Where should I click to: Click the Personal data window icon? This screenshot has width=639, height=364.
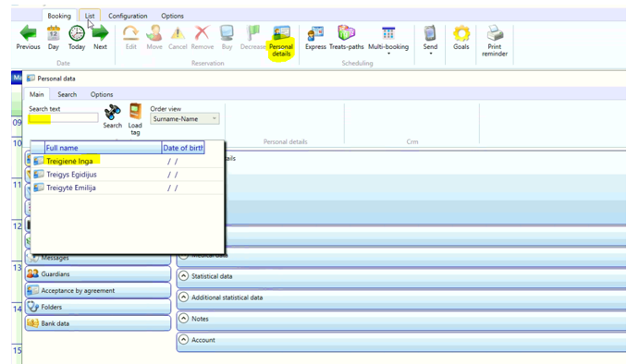(31, 79)
